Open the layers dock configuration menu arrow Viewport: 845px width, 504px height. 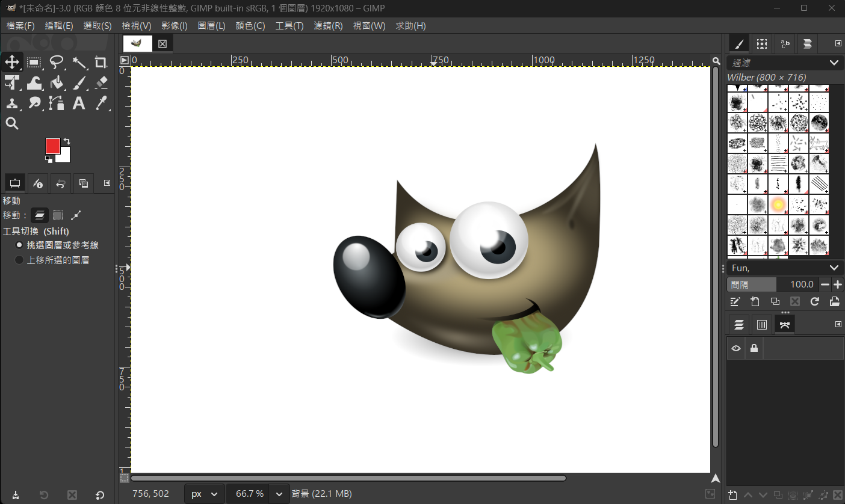pos(838,325)
